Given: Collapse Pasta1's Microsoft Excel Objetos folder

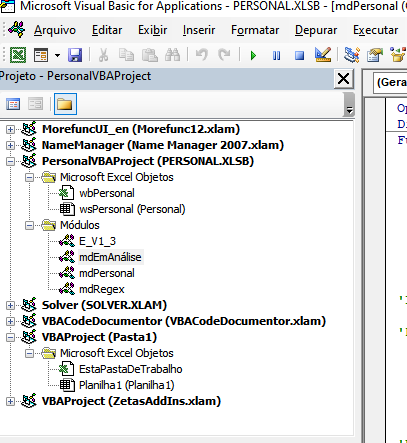Looking at the screenshot, I should 29,353.
